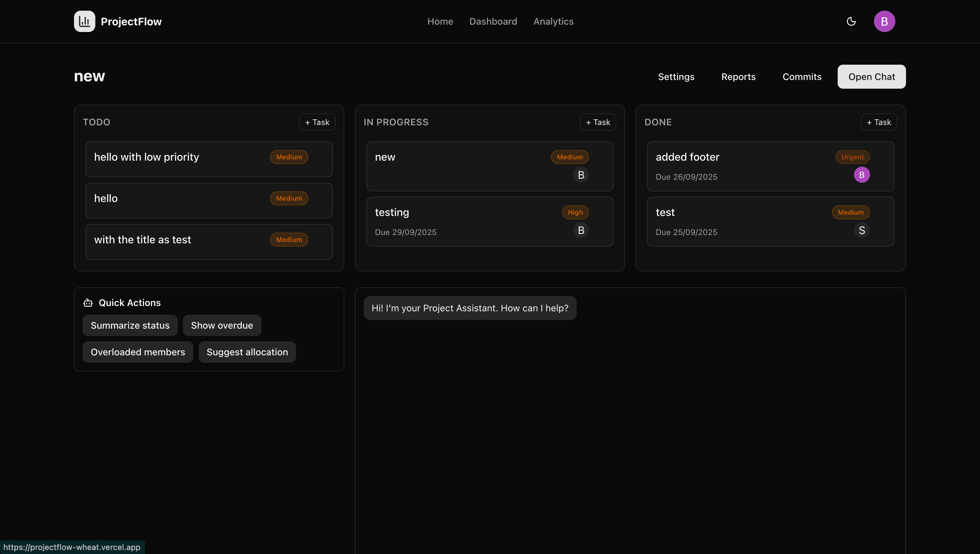Open Chat with the assistant
The width and height of the screenshot is (980, 554).
[872, 76]
